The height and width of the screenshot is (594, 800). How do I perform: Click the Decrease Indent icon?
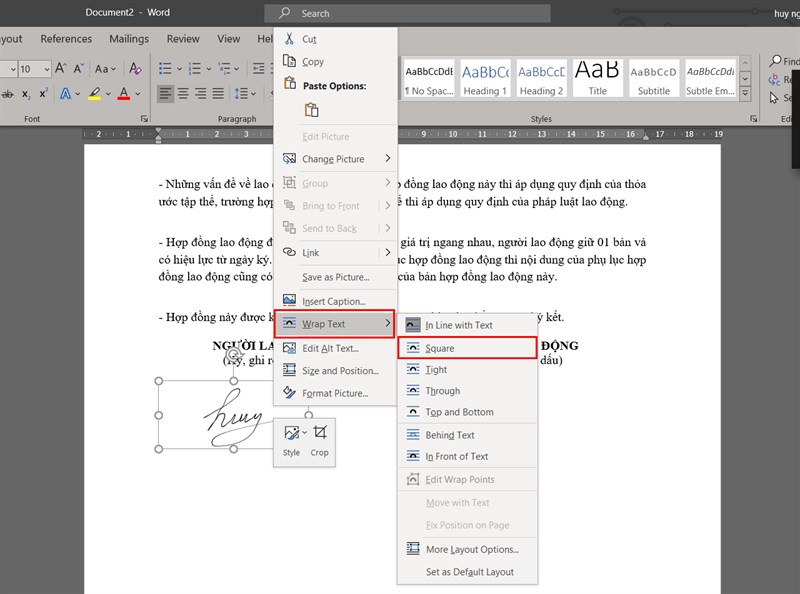(x=259, y=68)
